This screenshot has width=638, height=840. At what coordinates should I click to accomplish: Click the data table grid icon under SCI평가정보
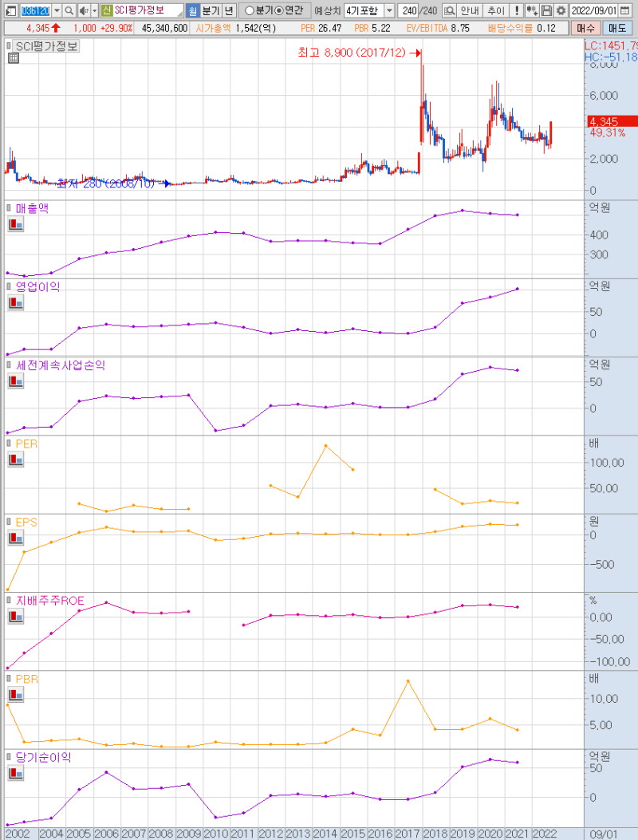(x=14, y=58)
